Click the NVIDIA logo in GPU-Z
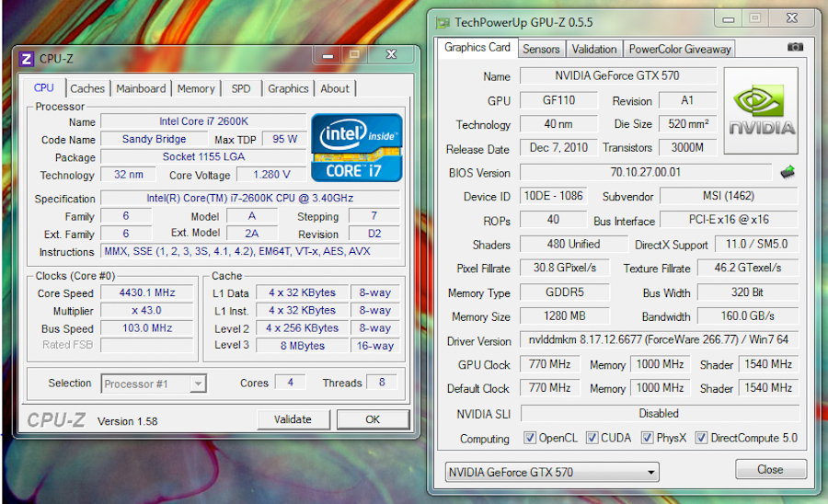Screen dimensions: 828x504 coord(761,110)
